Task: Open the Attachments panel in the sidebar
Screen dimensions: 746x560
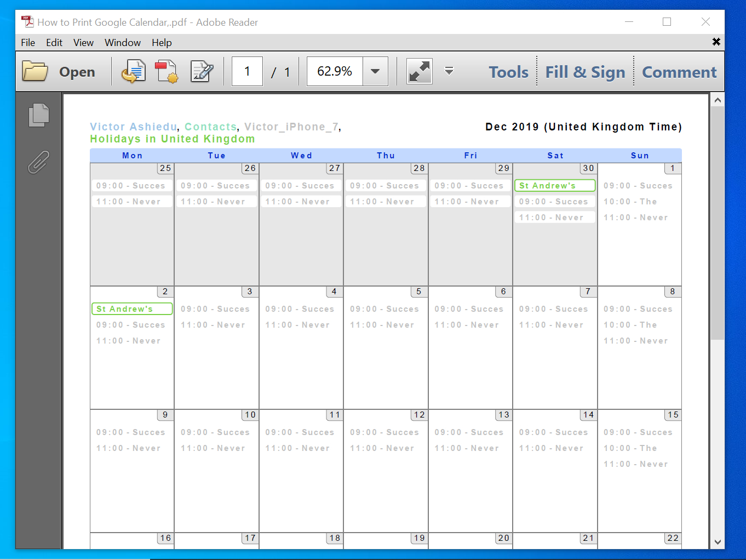Action: [x=38, y=162]
